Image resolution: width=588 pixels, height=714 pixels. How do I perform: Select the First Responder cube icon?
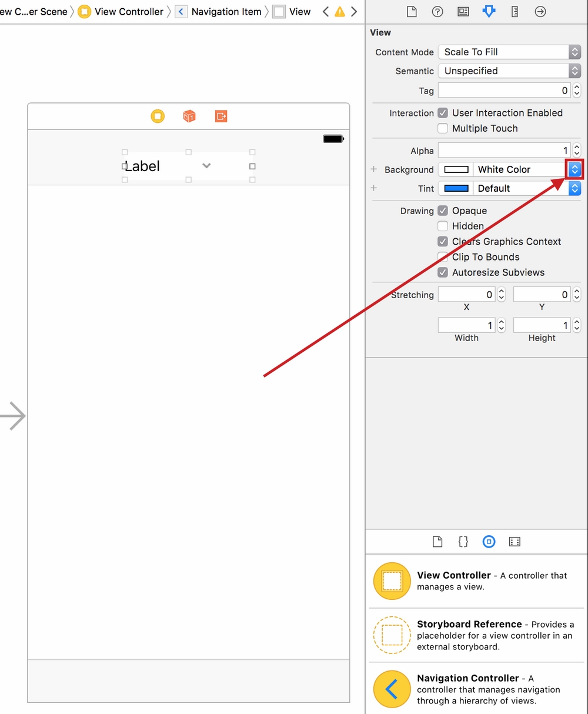[x=189, y=116]
